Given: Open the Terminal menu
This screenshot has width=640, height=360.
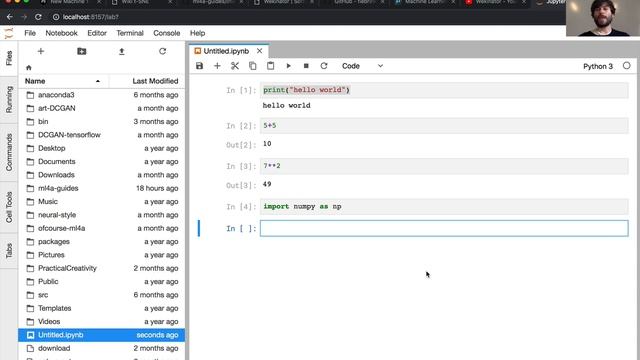Looking at the screenshot, I should (x=130, y=33).
